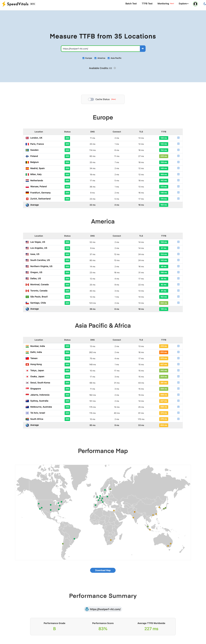The height and width of the screenshot is (644, 206).
Task: Expand details for Mumbai, India row
Action: tap(178, 346)
